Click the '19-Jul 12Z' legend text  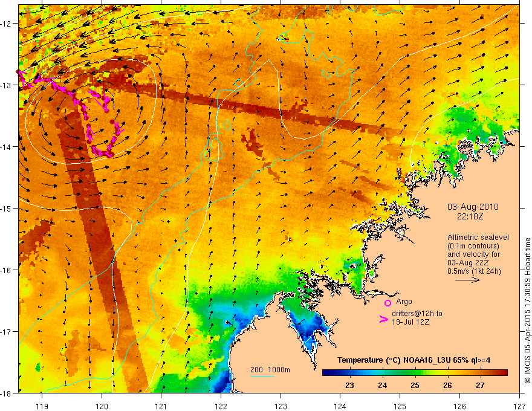(410, 322)
